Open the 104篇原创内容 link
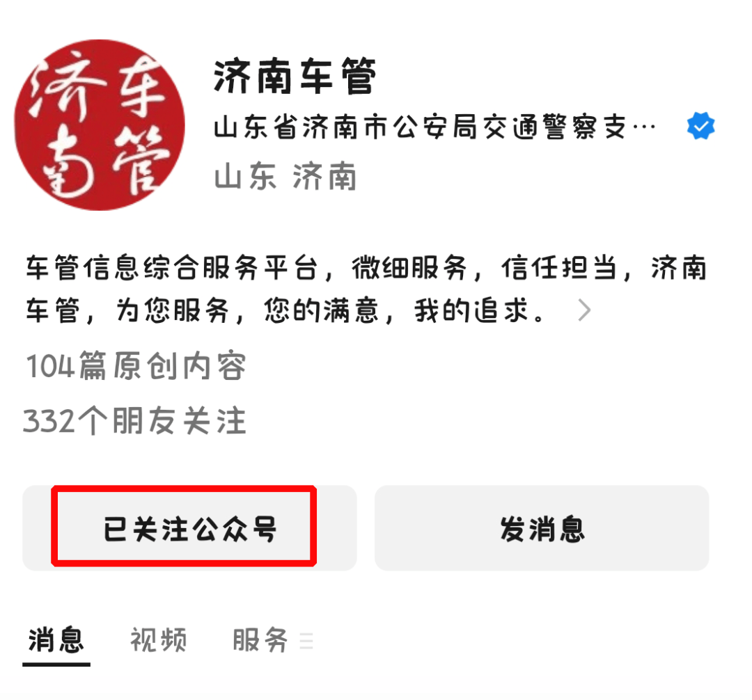 click(136, 366)
